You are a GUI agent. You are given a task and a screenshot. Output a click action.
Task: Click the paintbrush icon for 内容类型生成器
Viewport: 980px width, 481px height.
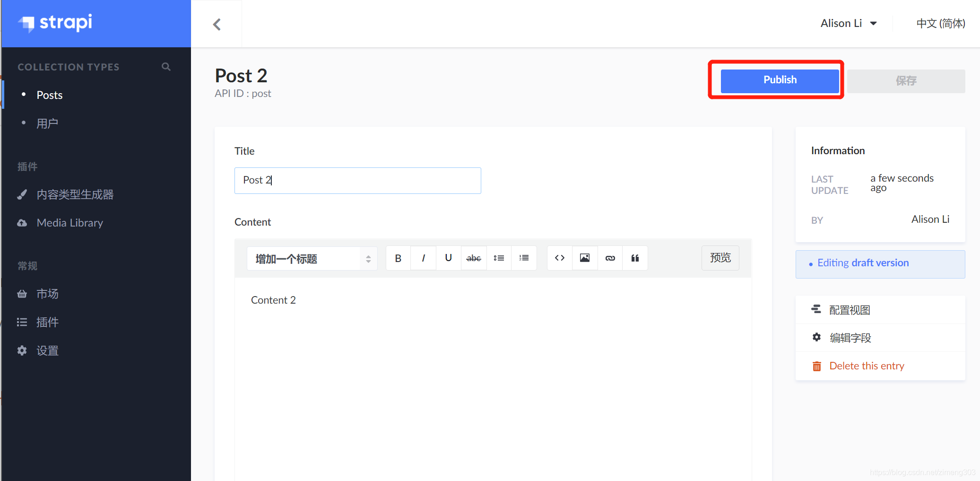tap(22, 194)
